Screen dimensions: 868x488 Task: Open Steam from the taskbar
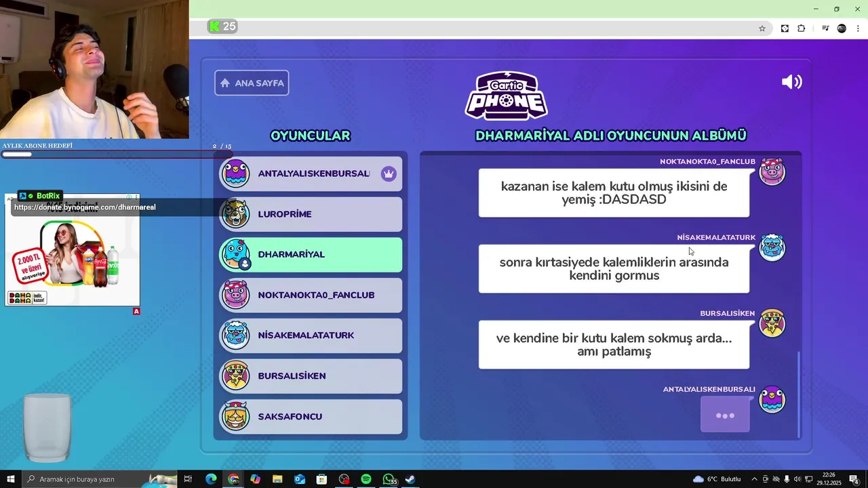(x=410, y=479)
